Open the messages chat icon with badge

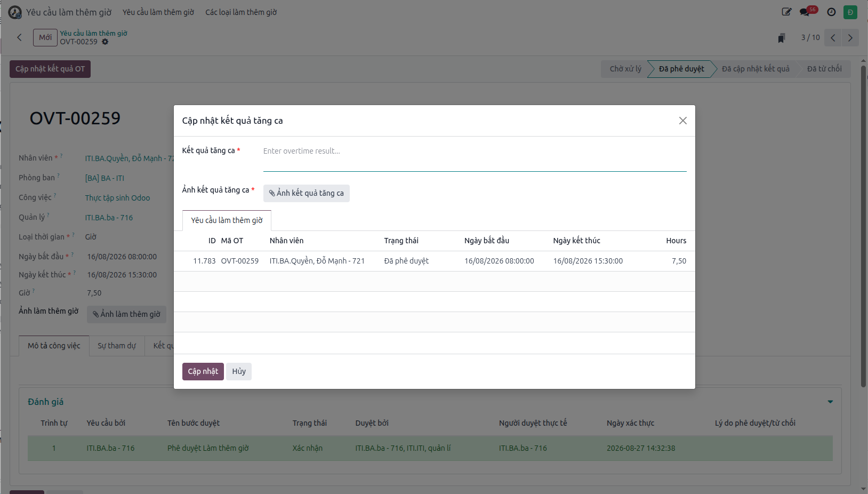point(805,12)
